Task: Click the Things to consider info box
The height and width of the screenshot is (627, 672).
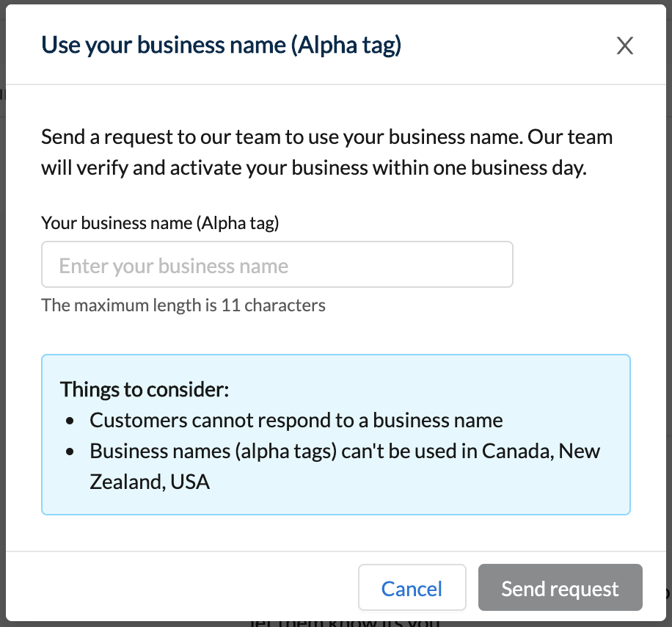Action: tap(336, 433)
